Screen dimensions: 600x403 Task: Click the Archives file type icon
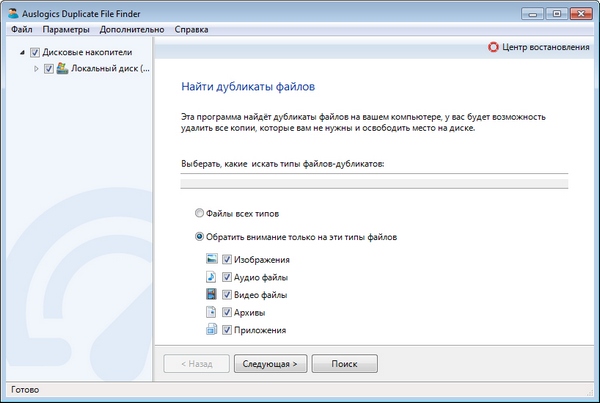coord(211,313)
